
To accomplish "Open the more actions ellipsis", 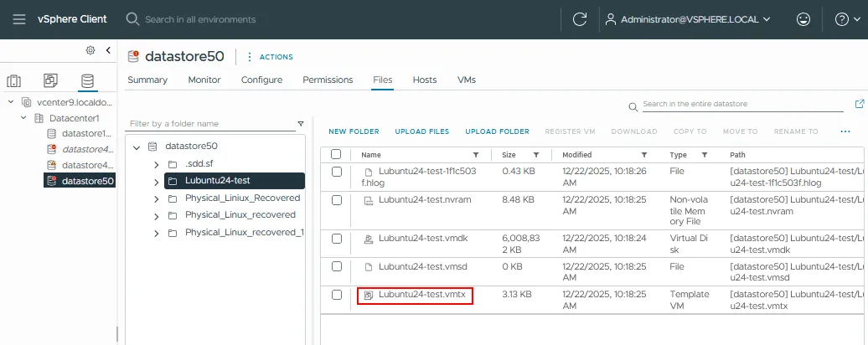I will pyautogui.click(x=845, y=131).
